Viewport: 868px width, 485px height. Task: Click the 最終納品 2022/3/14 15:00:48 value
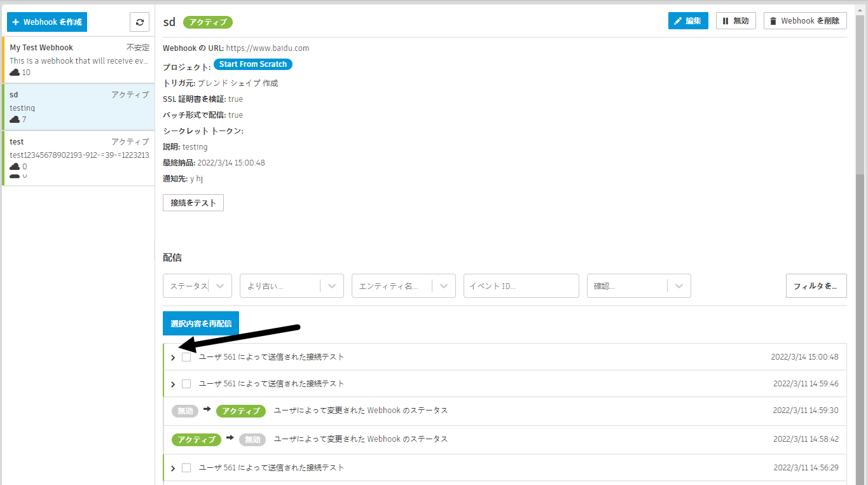click(x=231, y=163)
